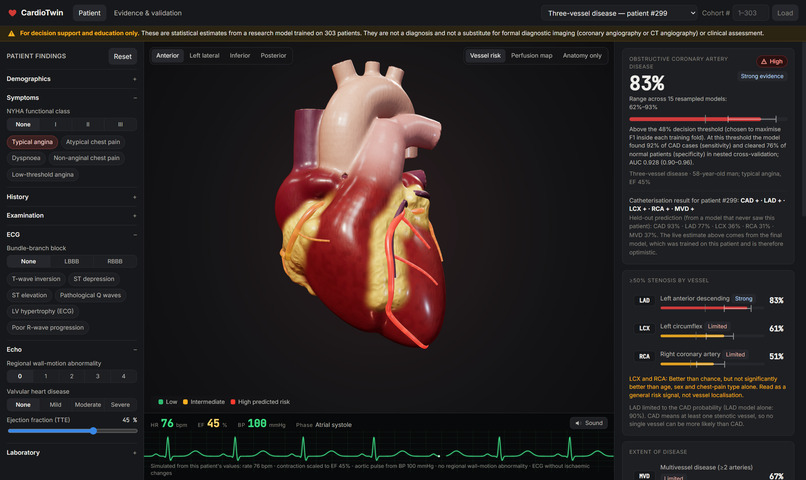Click the speaker icon on Sound button
The image size is (806, 480).
[x=578, y=423]
